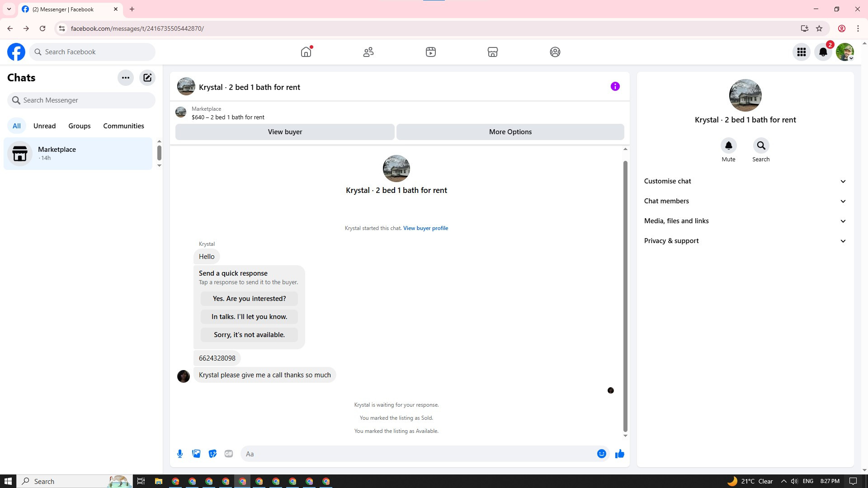Open the GIF picker icon
868x488 pixels.
pos(229,454)
